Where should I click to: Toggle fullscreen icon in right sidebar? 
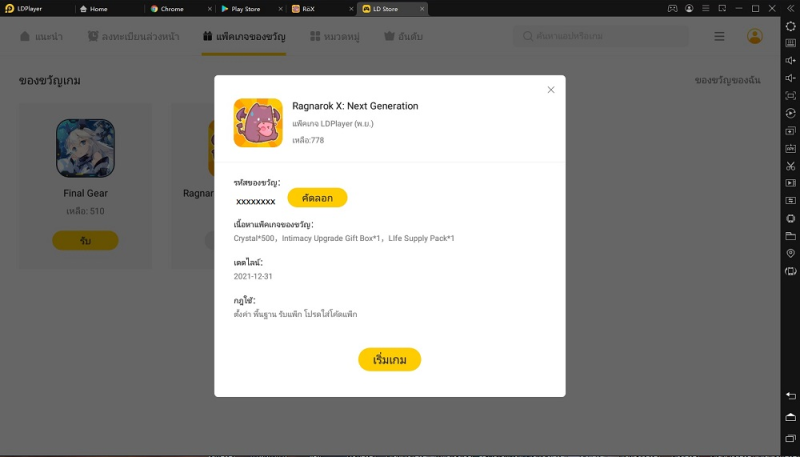pyautogui.click(x=790, y=95)
